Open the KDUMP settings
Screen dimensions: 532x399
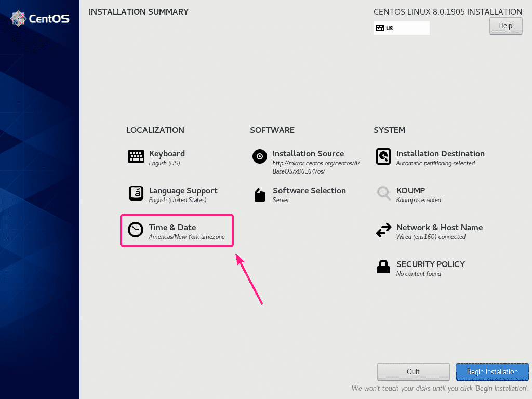click(409, 195)
